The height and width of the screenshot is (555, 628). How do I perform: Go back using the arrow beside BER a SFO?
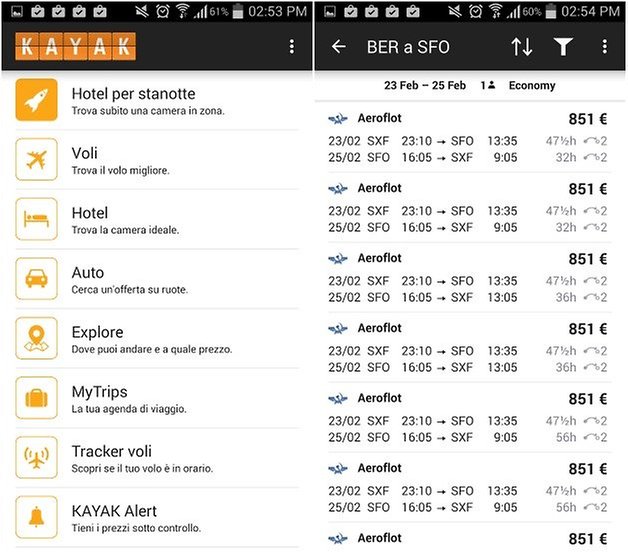pyautogui.click(x=338, y=47)
